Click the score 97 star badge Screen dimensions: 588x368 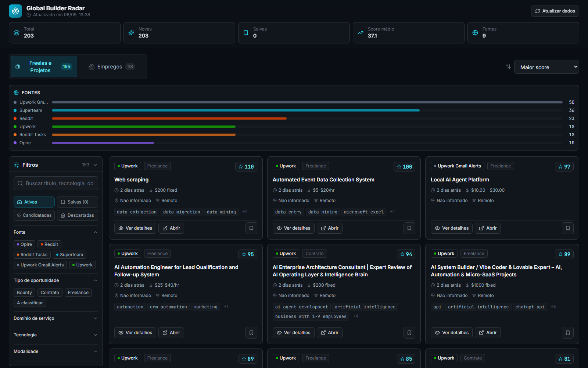point(564,167)
